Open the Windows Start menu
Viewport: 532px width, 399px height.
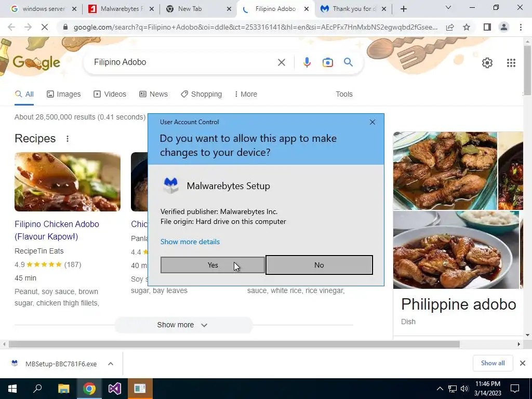tap(12, 389)
